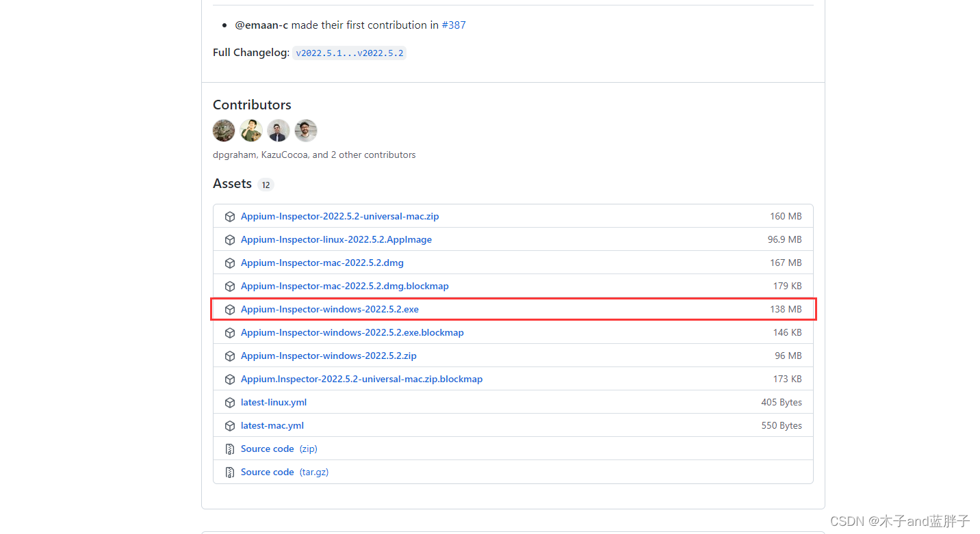Image resolution: width=980 pixels, height=534 pixels.
Task: Click the 96.9 MB file size
Action: click(x=785, y=239)
